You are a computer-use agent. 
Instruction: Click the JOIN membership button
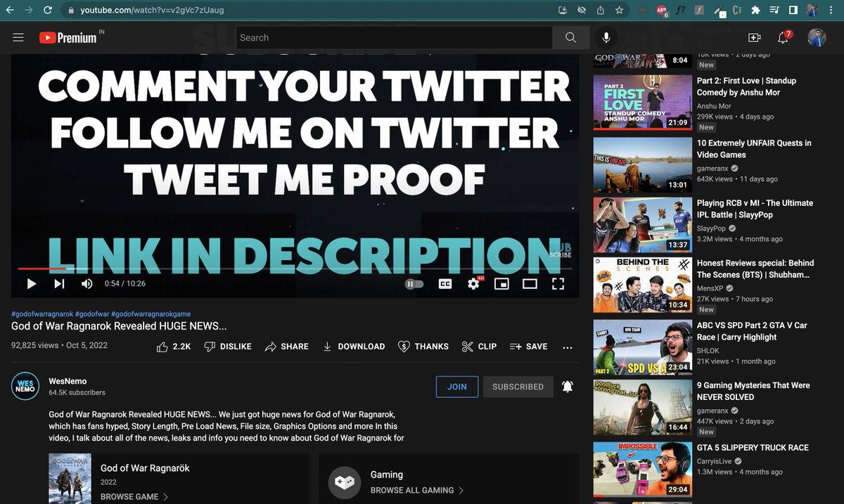[x=457, y=387]
